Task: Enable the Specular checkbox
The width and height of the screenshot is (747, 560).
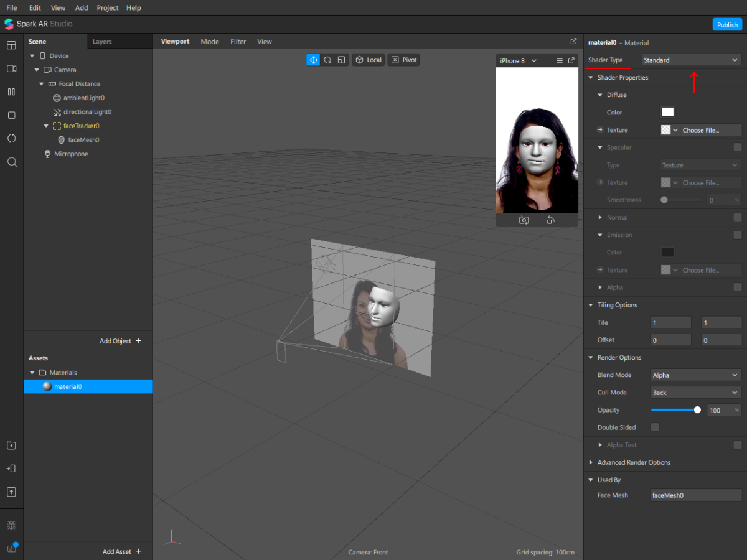Action: pyautogui.click(x=737, y=147)
